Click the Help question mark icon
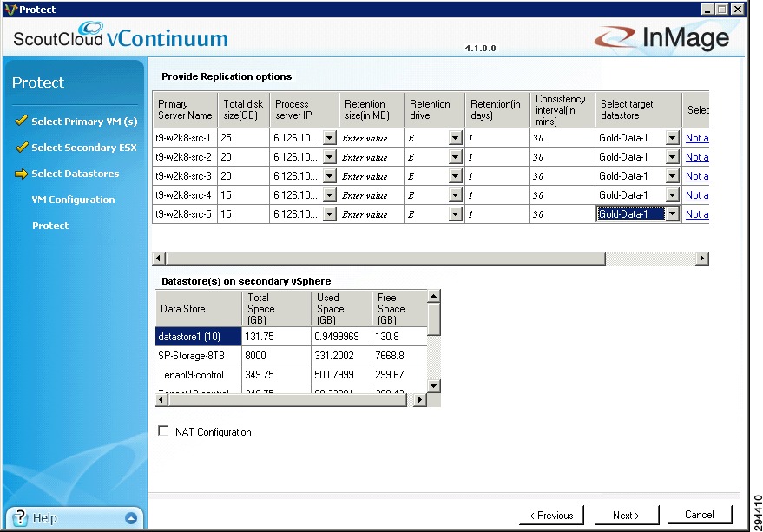The width and height of the screenshot is (763, 532). 20,518
